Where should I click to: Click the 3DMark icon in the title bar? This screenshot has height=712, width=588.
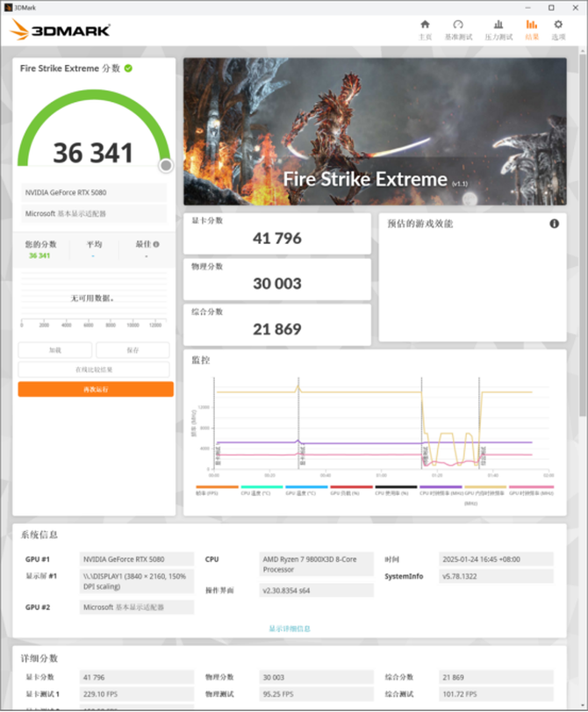(8, 8)
